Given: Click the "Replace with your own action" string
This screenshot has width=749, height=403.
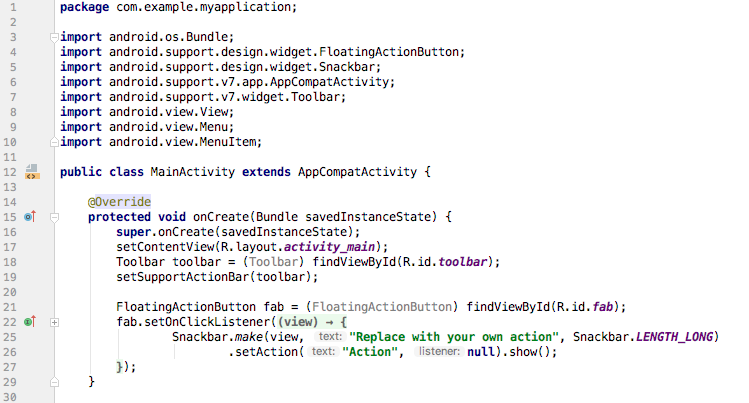Looking at the screenshot, I should pos(454,337).
